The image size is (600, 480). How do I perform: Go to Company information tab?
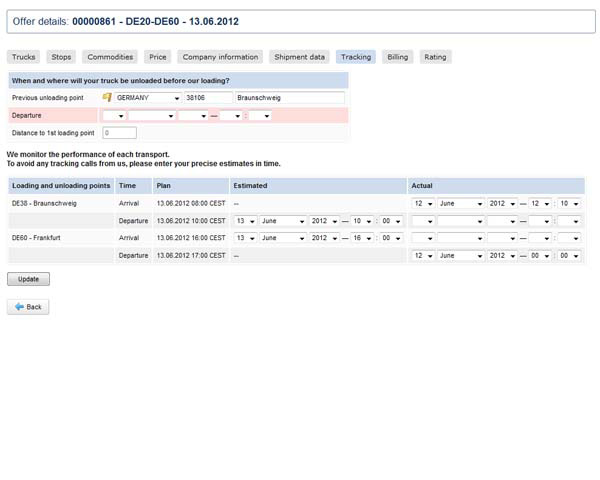pos(221,57)
